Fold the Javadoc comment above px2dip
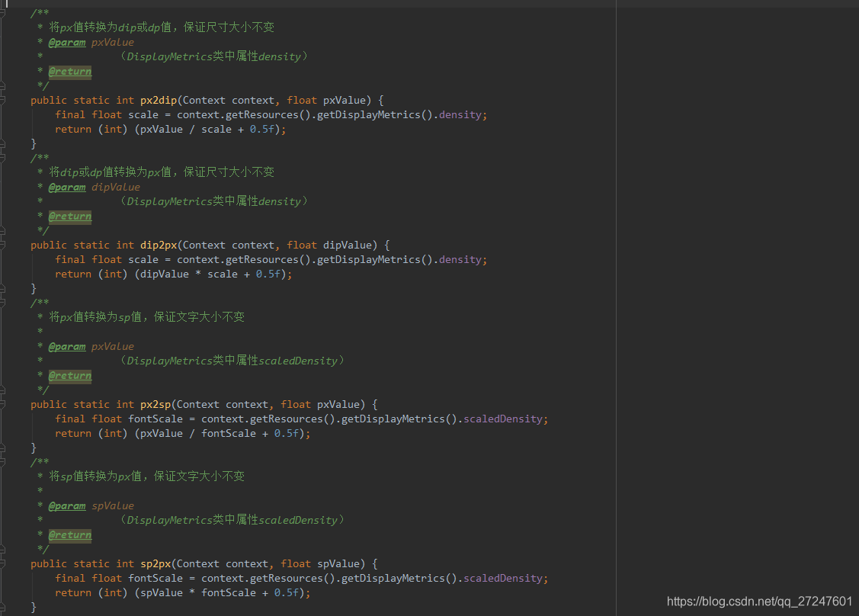 [2, 13]
